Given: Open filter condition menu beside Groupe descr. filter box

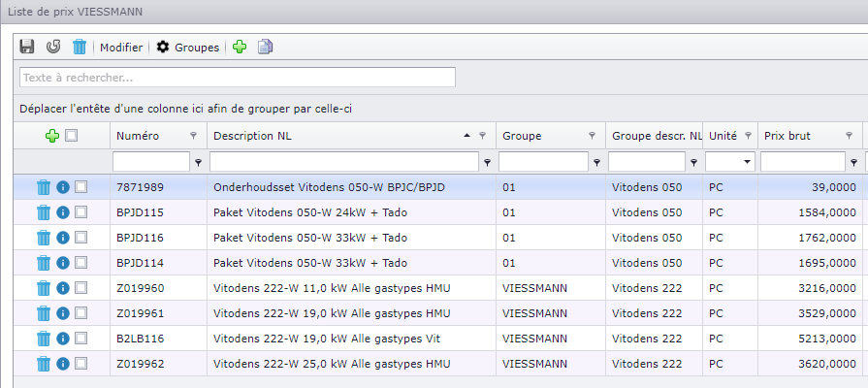Looking at the screenshot, I should (693, 163).
